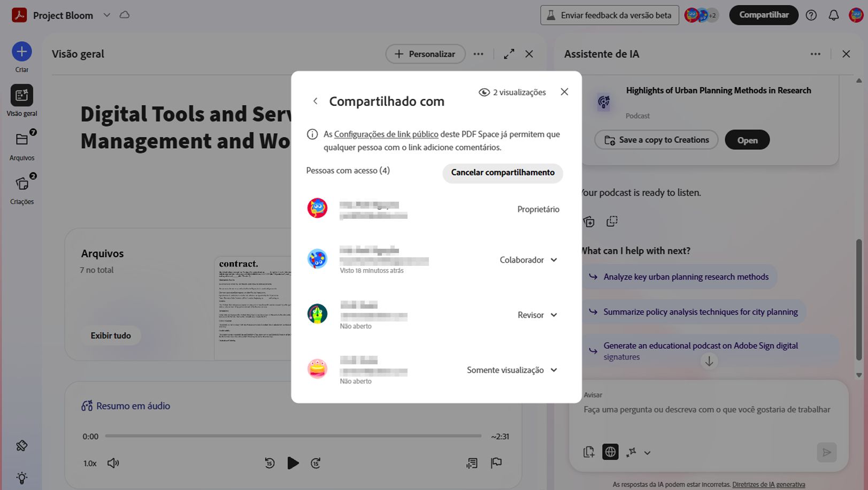
Task: Click the send message arrow button
Action: [x=827, y=453]
